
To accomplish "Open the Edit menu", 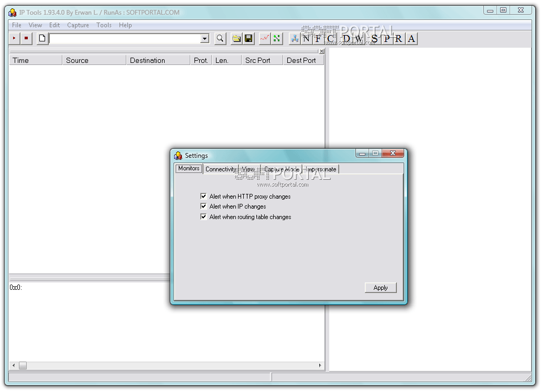I will tap(55, 25).
